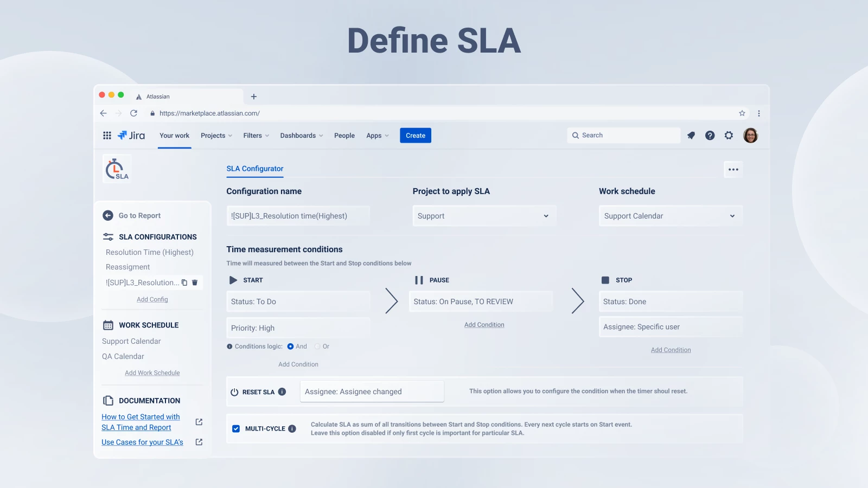Image resolution: width=868 pixels, height=488 pixels.
Task: Click the Add Config link
Action: (152, 299)
